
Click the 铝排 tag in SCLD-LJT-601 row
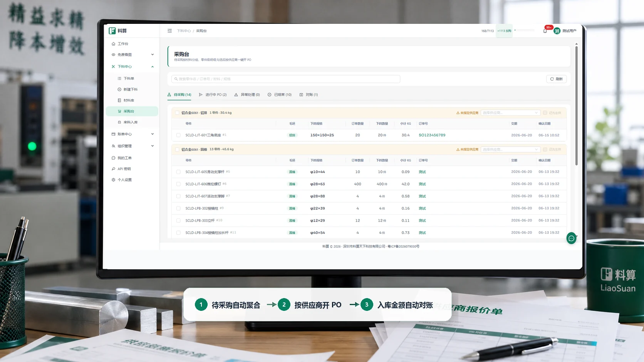(x=292, y=135)
